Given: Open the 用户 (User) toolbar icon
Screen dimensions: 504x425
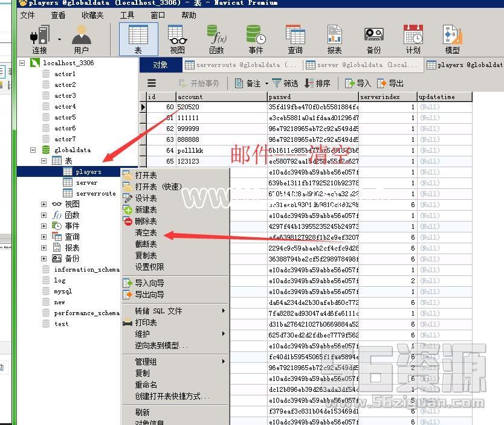Looking at the screenshot, I should 81,39.
